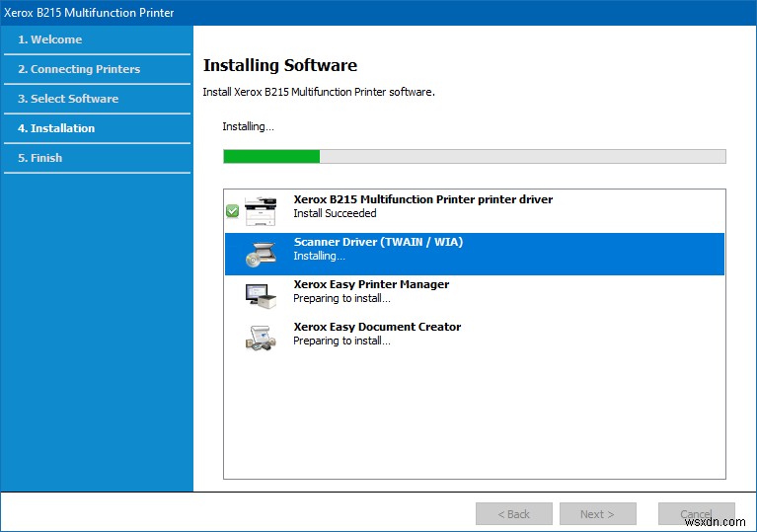Click the green success checkmark icon
This screenshot has height=532, width=757.
[232, 210]
